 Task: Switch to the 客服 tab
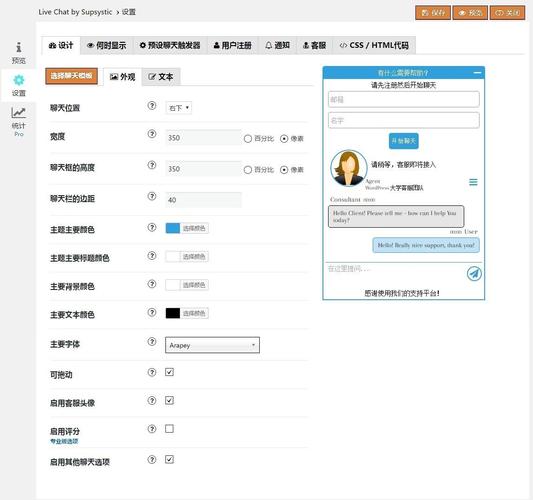(x=314, y=45)
